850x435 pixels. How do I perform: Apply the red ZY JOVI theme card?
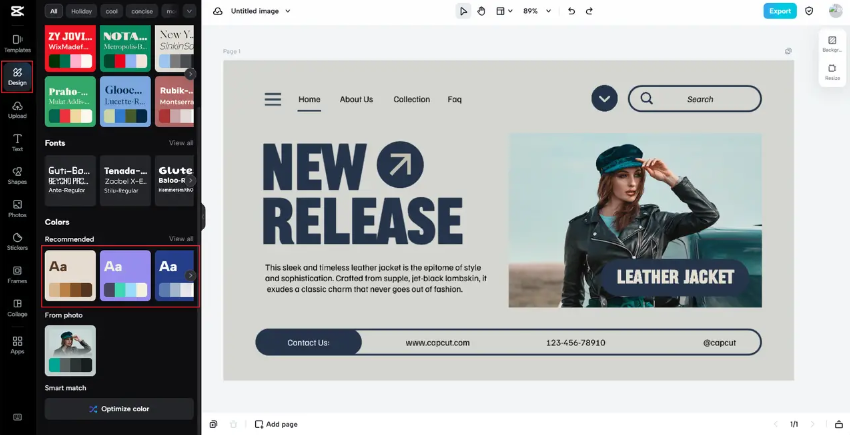(70, 48)
